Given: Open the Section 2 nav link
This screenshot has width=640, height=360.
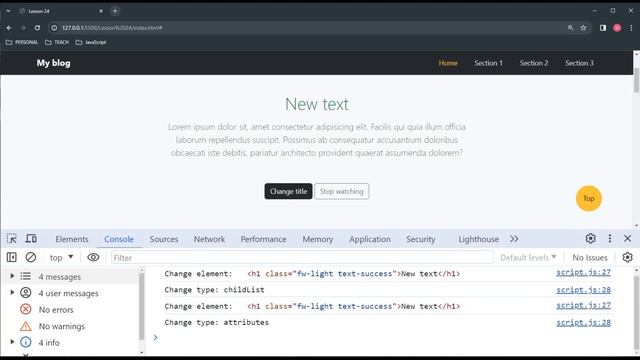Looking at the screenshot, I should click(x=534, y=63).
